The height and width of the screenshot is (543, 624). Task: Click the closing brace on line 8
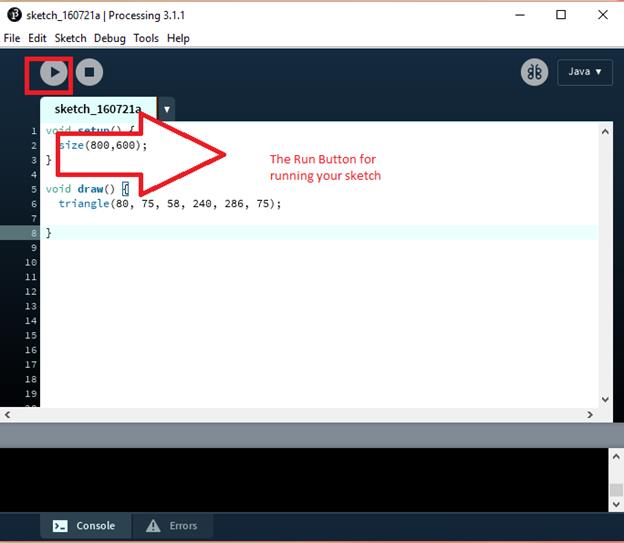49,233
